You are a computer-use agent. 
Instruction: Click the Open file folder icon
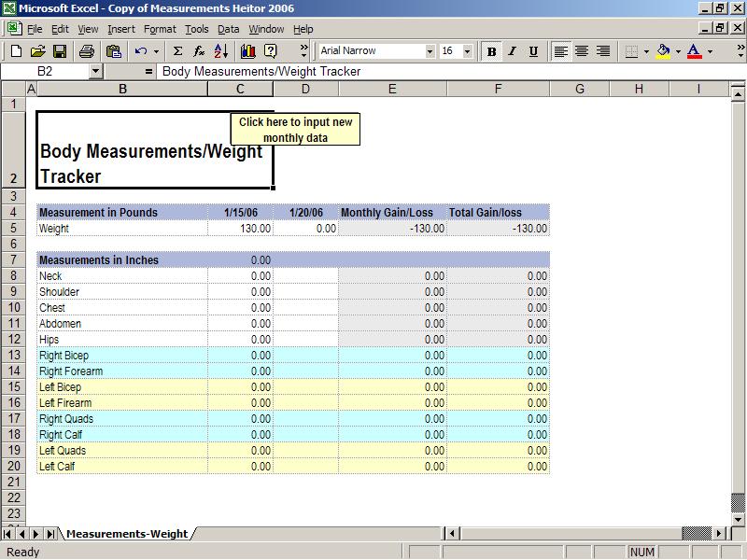tap(37, 51)
